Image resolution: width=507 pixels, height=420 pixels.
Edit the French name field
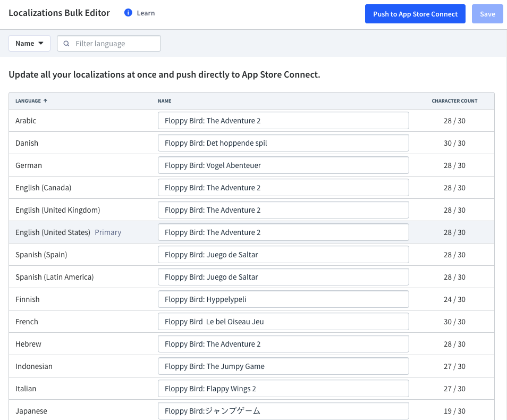[283, 322]
